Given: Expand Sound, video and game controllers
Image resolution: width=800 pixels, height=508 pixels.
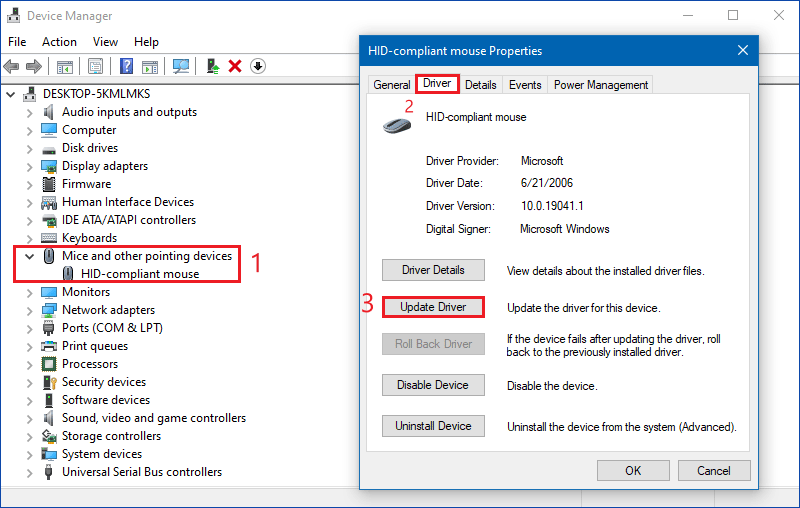Looking at the screenshot, I should click(x=30, y=419).
